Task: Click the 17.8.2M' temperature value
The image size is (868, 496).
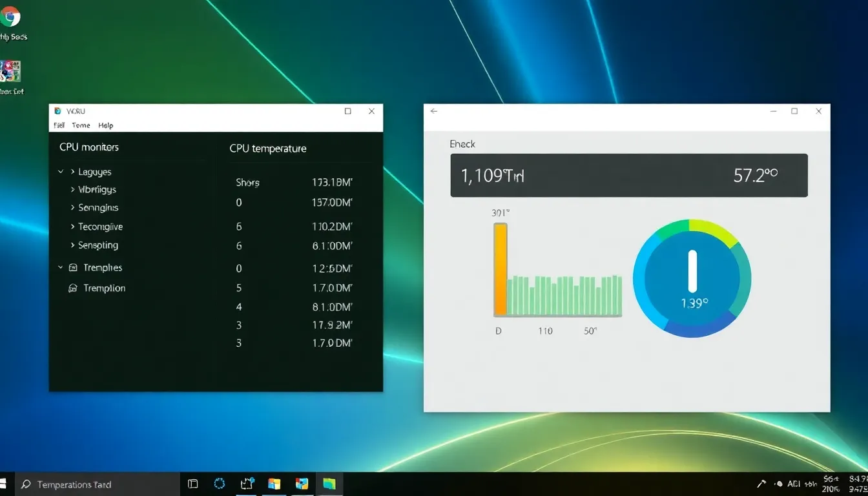Action: [332, 325]
